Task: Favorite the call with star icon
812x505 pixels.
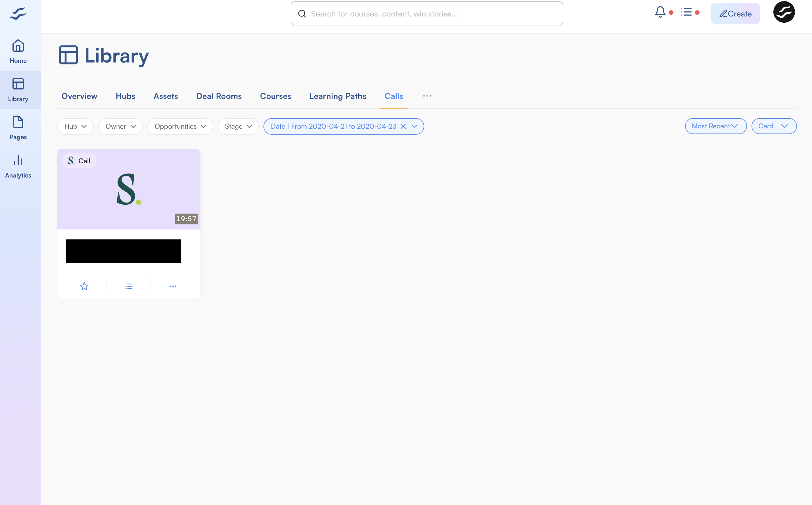Action: click(84, 286)
